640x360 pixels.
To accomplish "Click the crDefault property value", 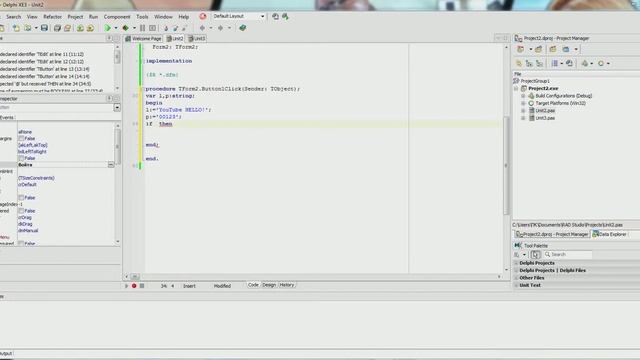I will 27,184.
